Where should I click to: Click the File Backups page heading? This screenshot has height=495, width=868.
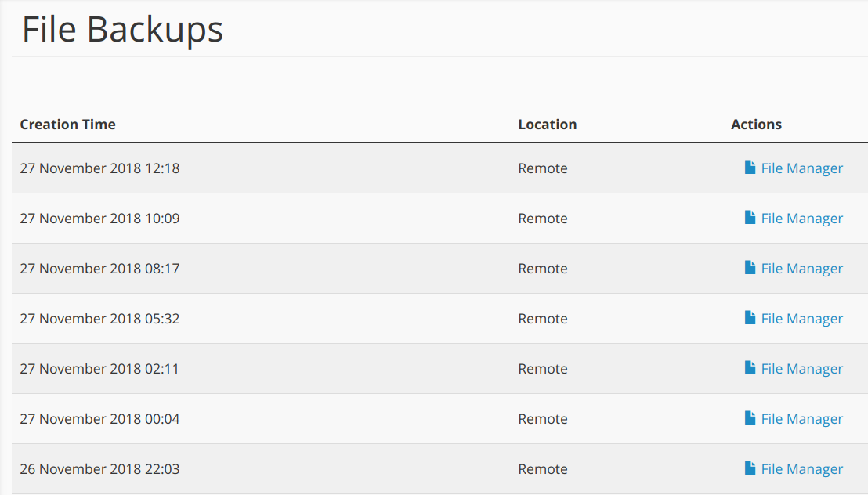(x=122, y=30)
